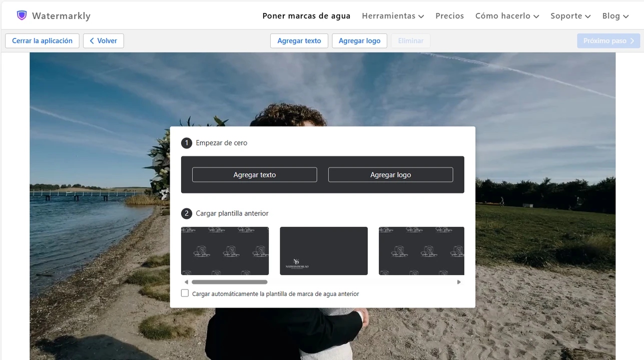644x360 pixels.
Task: Click the right scroll arrow under templates
Action: tap(459, 282)
